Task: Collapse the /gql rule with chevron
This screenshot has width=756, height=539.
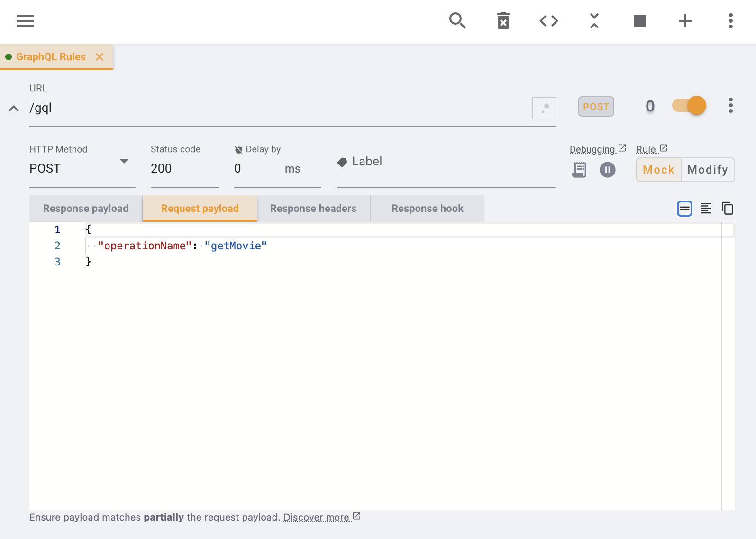Action: [14, 109]
